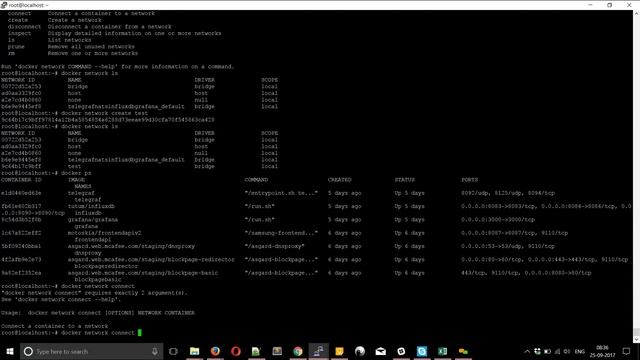Switch input language via ENG indicator
The width and height of the screenshot is (640, 360).
[580, 351]
